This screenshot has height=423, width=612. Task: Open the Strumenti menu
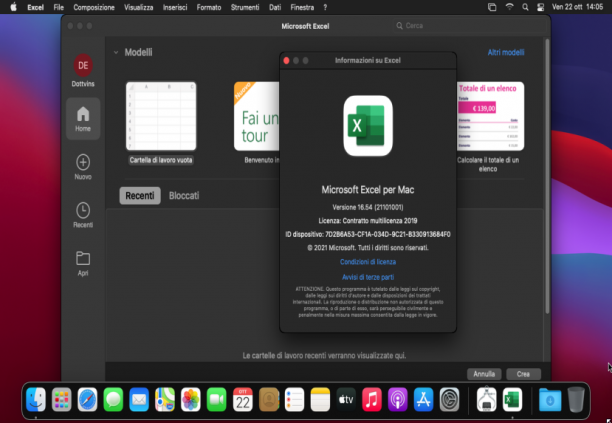pos(245,7)
